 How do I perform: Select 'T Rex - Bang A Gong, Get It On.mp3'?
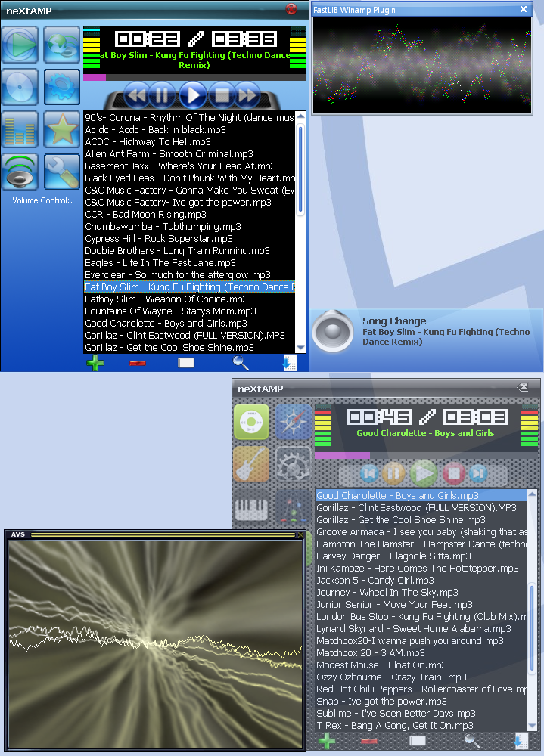[x=421, y=726]
